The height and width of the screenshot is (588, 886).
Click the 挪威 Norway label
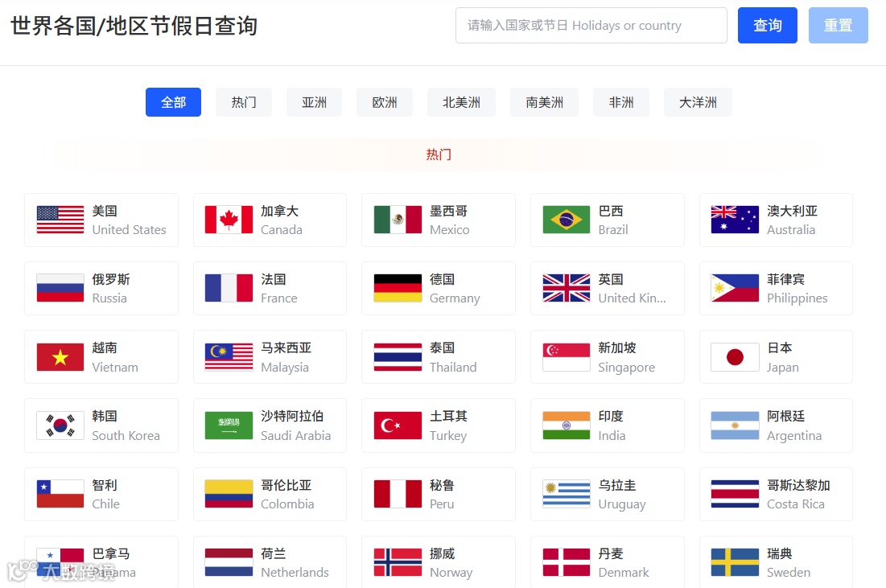[451, 562]
